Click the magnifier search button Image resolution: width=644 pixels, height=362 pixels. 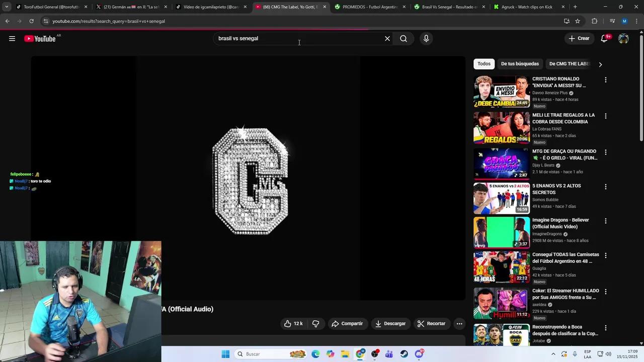pyautogui.click(x=404, y=39)
